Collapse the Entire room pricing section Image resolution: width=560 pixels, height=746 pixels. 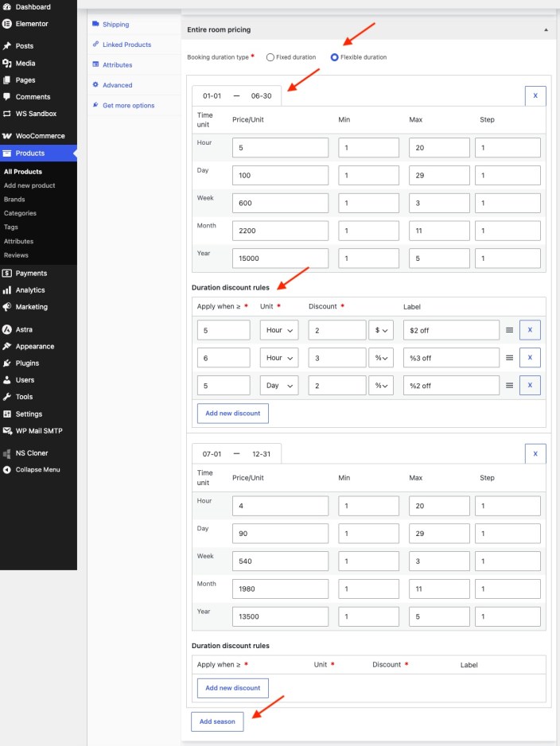coord(546,29)
